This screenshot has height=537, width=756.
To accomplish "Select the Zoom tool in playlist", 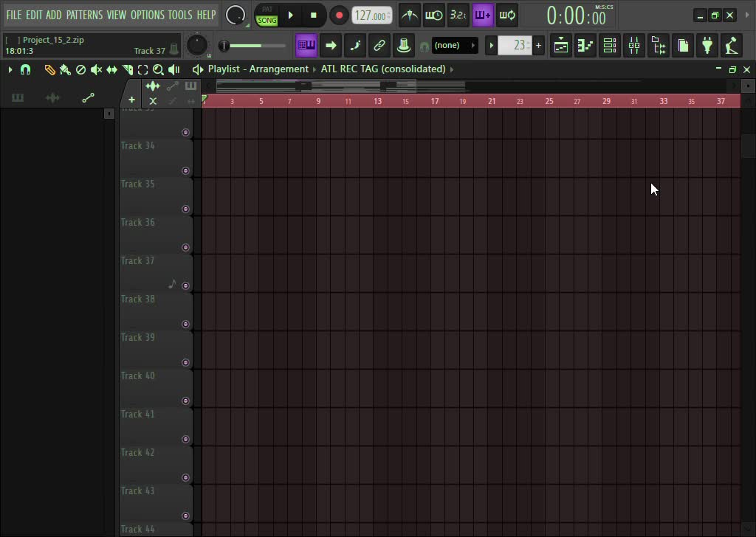I will click(x=158, y=69).
